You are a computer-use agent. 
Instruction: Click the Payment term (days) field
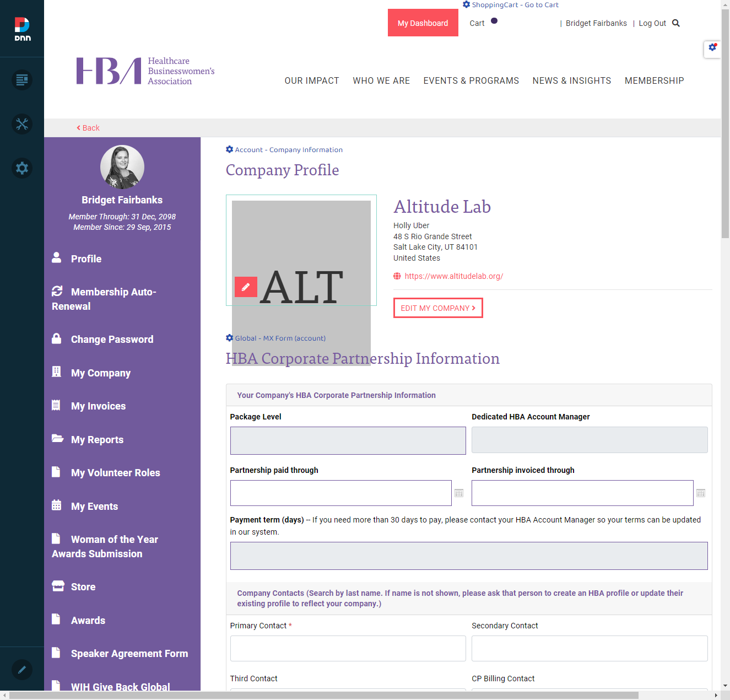(469, 556)
